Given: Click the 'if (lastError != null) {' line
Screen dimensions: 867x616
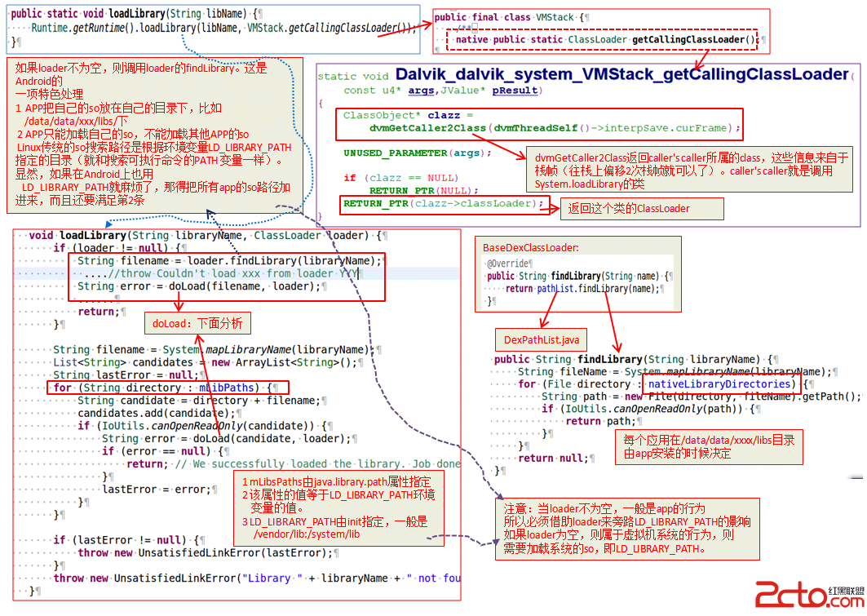Looking at the screenshot, I should click(x=126, y=540).
